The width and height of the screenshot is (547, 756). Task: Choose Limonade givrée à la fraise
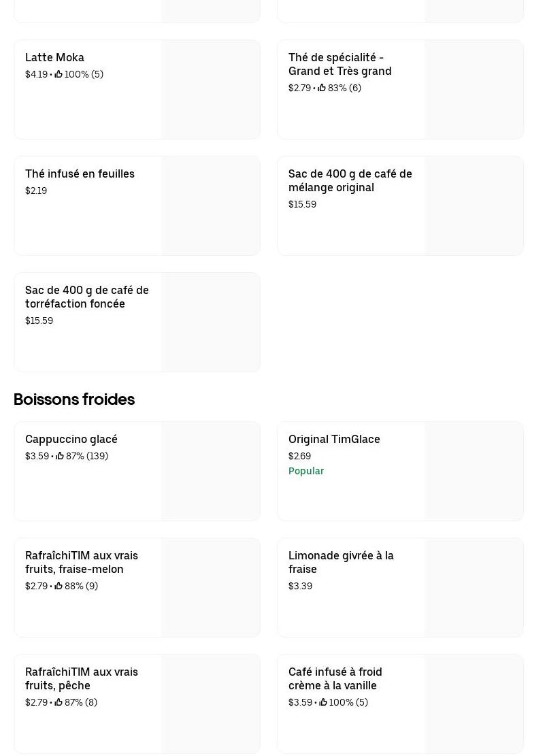click(341, 562)
